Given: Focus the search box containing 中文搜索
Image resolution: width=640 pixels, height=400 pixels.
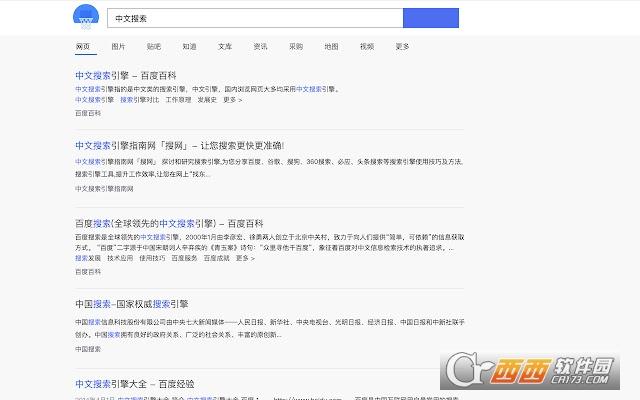Looking at the screenshot, I should click(255, 18).
